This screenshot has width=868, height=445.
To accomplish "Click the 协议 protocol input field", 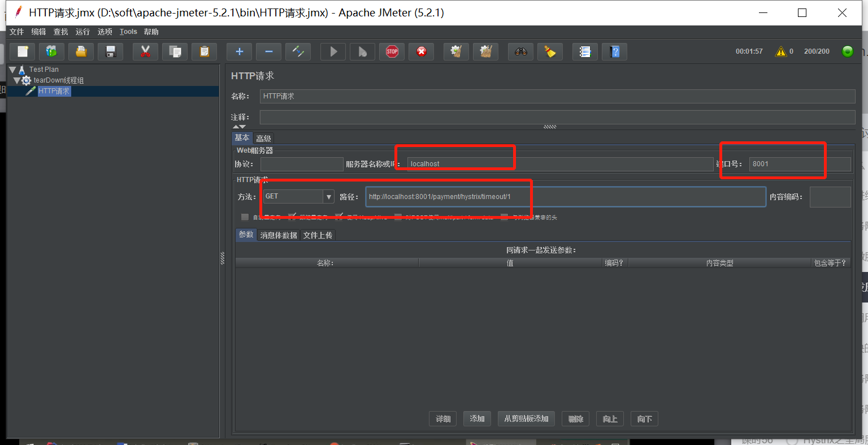I will [302, 164].
